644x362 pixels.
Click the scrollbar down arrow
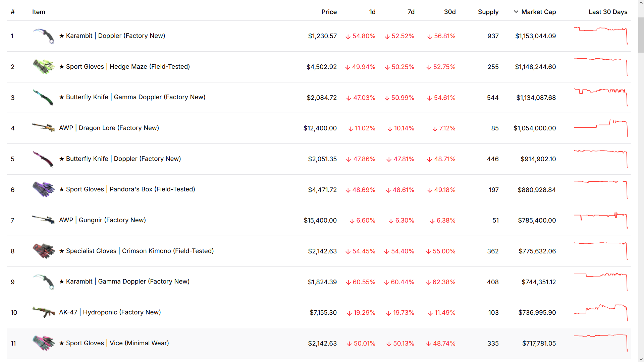pos(641,359)
